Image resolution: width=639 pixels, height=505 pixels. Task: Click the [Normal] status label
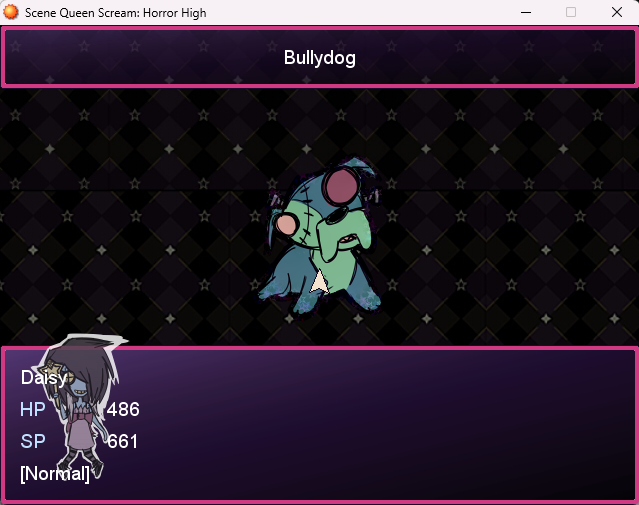(x=55, y=474)
